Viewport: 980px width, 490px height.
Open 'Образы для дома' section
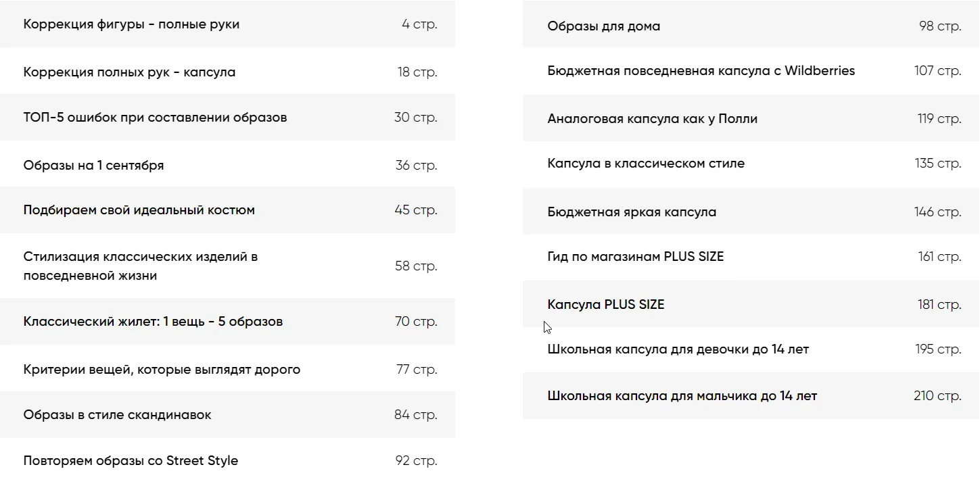pos(603,26)
